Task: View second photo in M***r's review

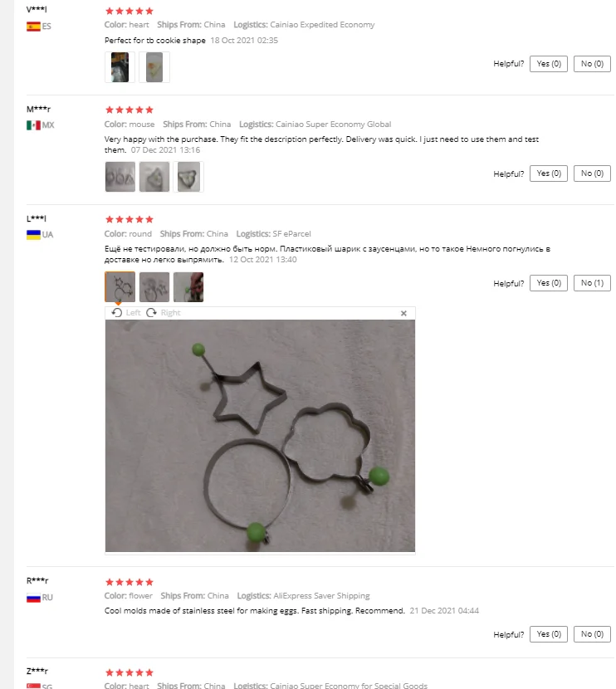Action: 154,177
